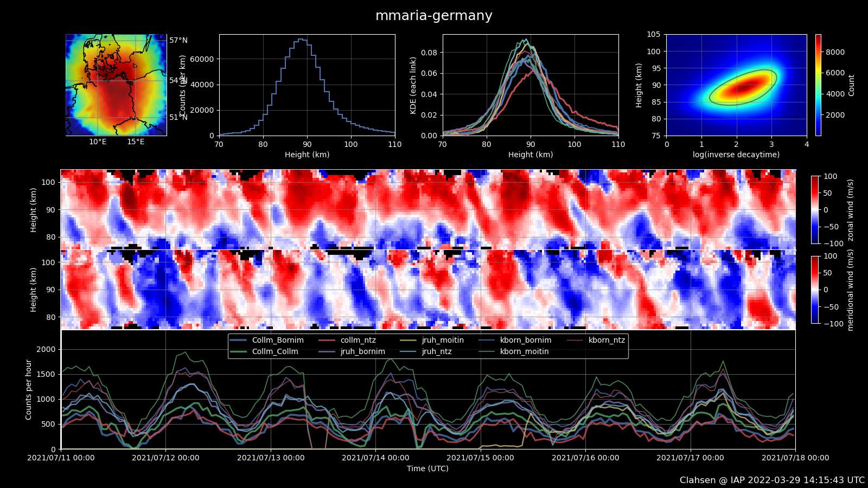Select the Germany meteor density map thumbnail
The height and width of the screenshot is (488, 868).
pos(116,85)
